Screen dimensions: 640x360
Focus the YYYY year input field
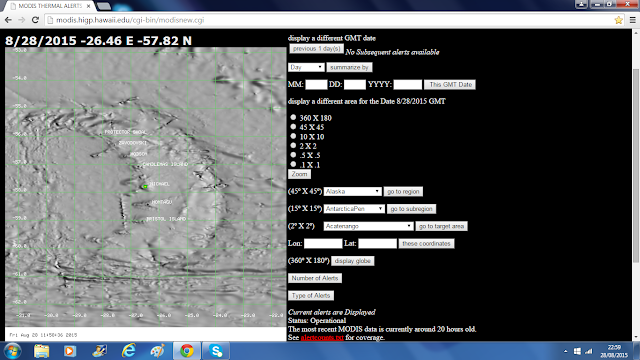[407, 84]
